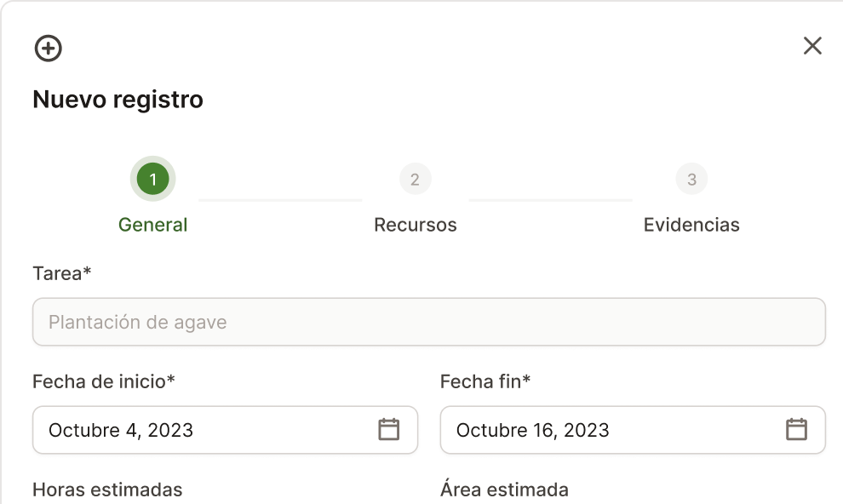This screenshot has height=504, width=843.
Task: Close the Nuevo registro dialog
Action: [812, 46]
